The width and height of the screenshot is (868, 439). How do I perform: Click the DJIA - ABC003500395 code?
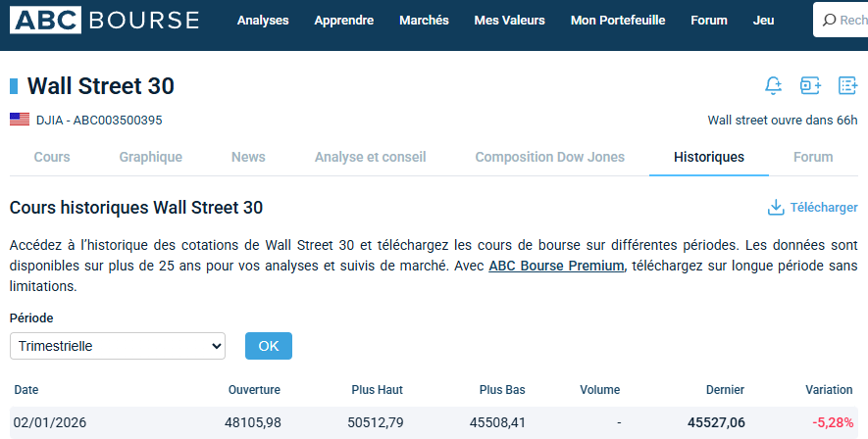click(99, 120)
